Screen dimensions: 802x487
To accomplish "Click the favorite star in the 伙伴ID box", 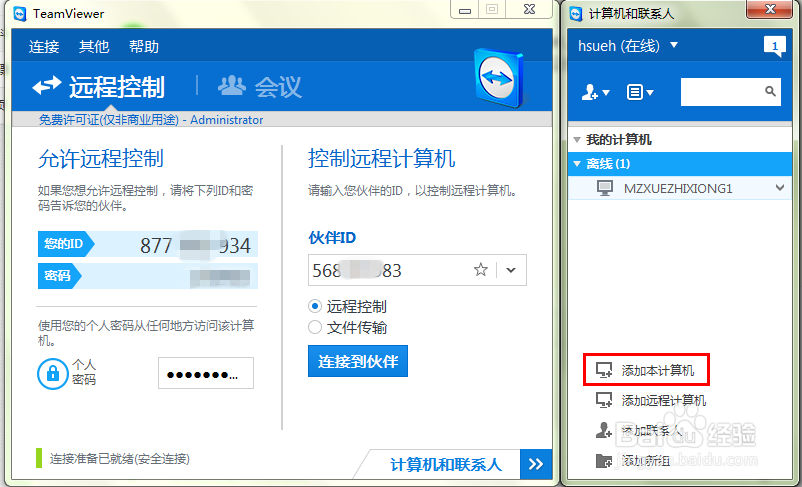I will coord(481,270).
